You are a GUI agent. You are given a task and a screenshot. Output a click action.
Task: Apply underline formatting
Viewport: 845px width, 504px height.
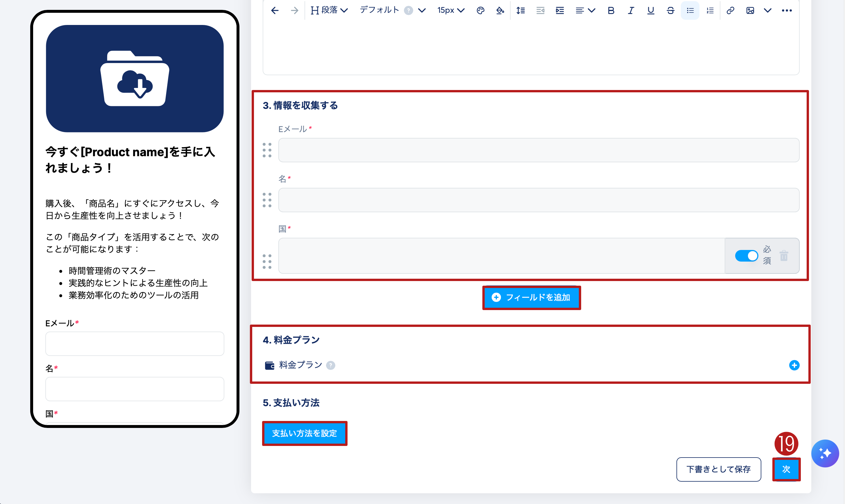(x=651, y=10)
